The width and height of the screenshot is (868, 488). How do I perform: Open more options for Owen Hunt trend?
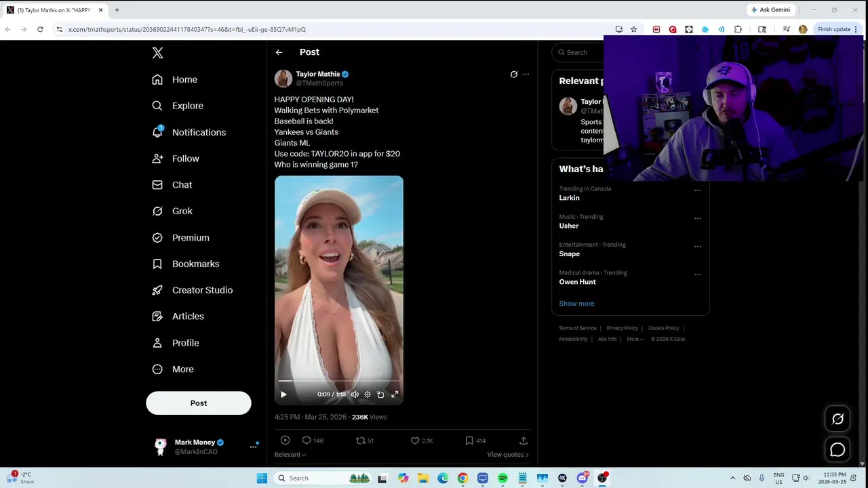pos(697,274)
